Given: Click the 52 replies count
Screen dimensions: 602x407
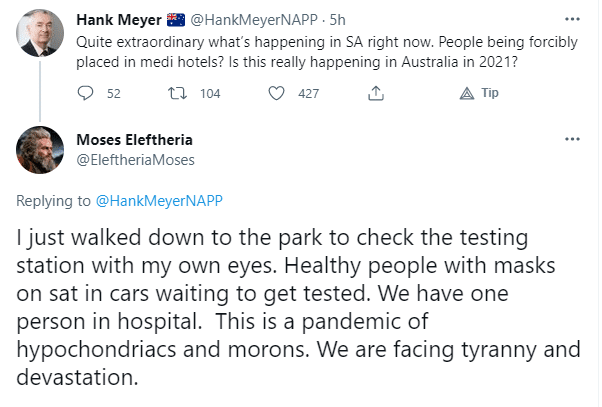Looking at the screenshot, I should pyautogui.click(x=114, y=94).
